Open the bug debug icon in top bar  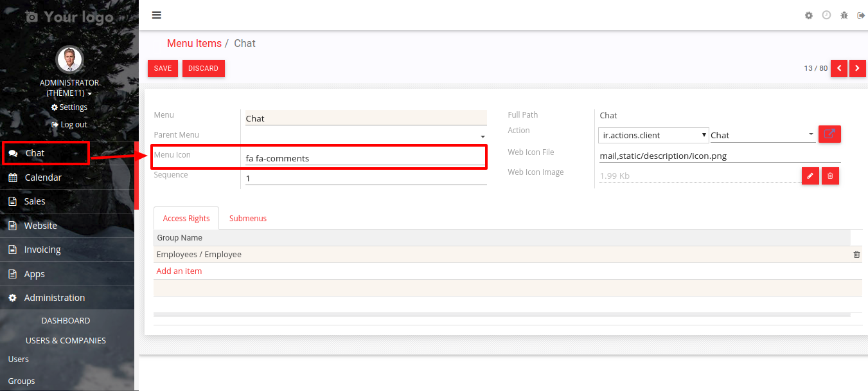click(844, 15)
